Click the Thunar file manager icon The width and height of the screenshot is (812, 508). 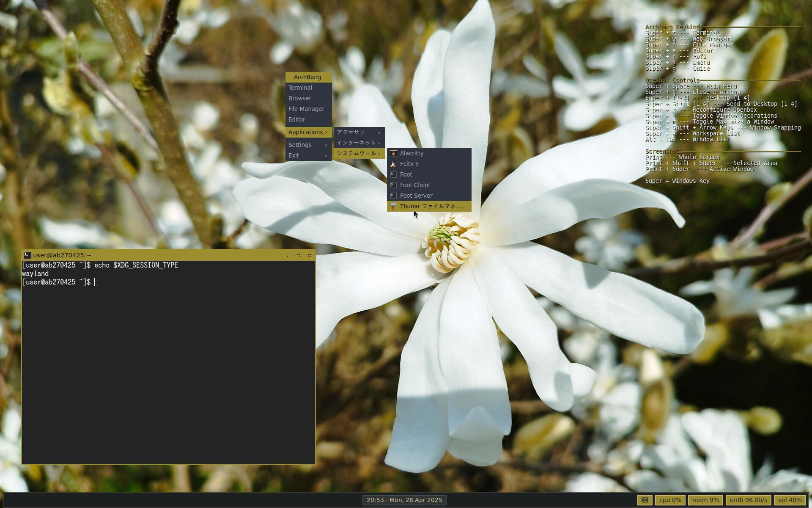(x=393, y=206)
